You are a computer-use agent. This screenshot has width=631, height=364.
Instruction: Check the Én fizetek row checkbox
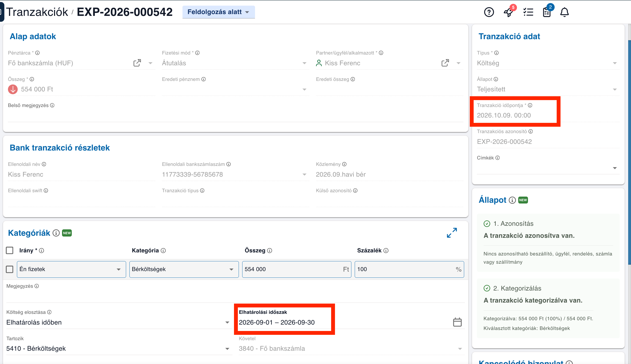click(9, 269)
